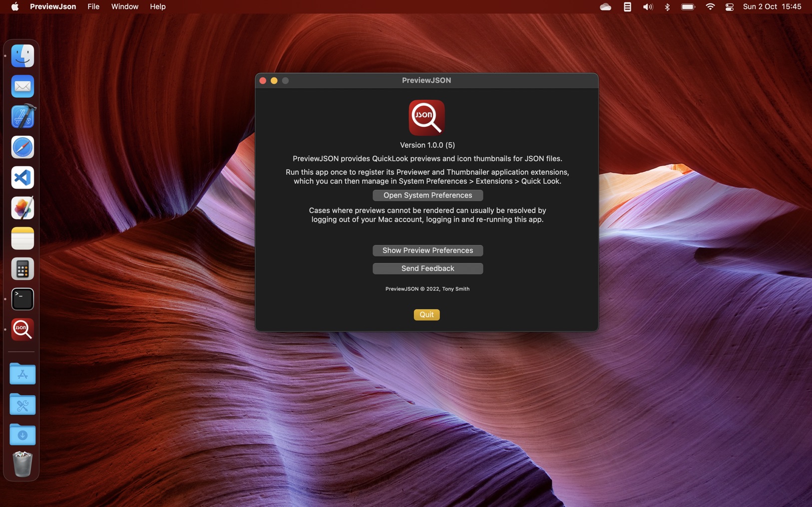Open the Notes app in Dock
812x507 pixels.
[22, 239]
